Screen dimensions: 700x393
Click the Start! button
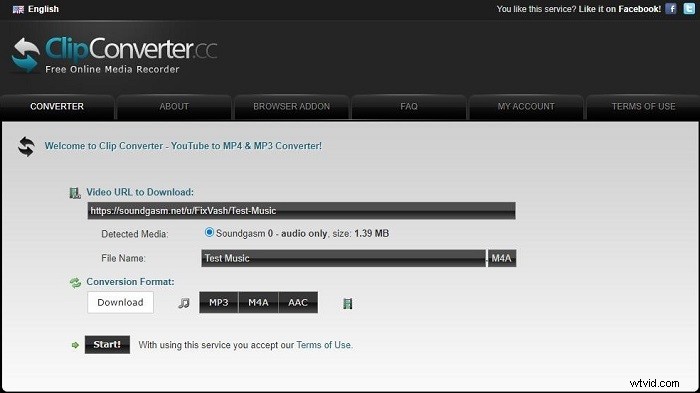[x=107, y=345]
